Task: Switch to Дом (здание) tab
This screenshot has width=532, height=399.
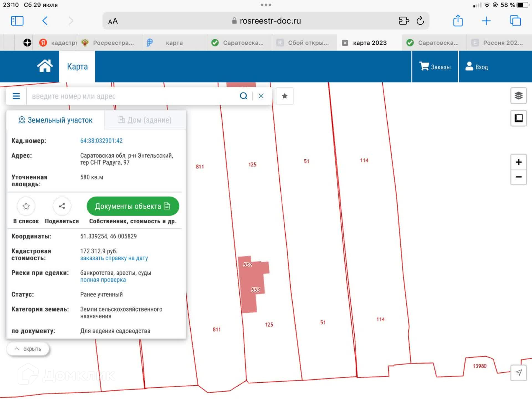Action: [145, 120]
